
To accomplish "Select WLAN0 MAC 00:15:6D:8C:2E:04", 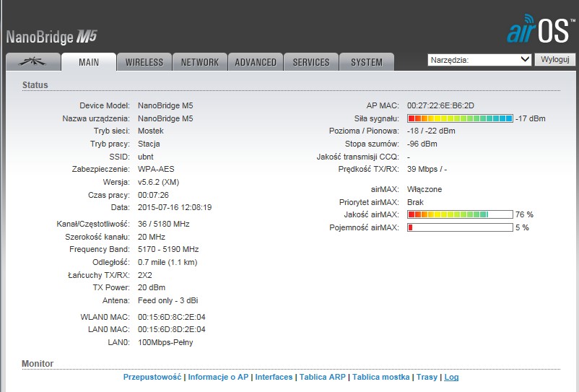I will click(x=172, y=317).
